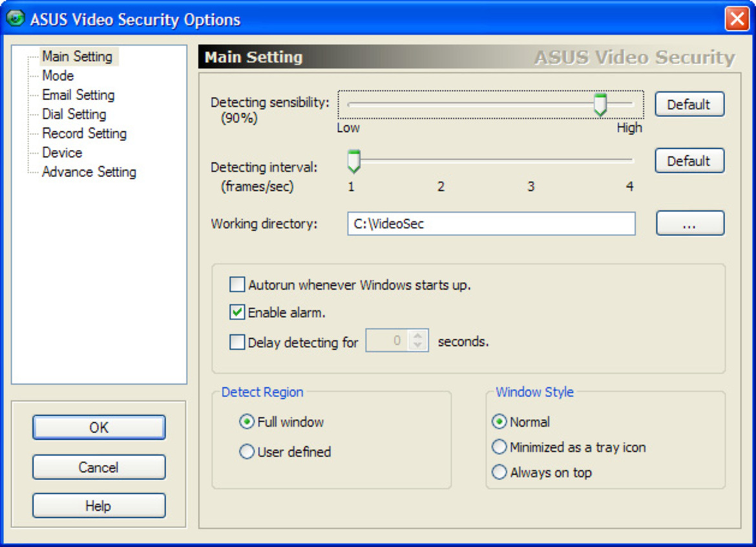Browse for working directory with the ... button

690,223
